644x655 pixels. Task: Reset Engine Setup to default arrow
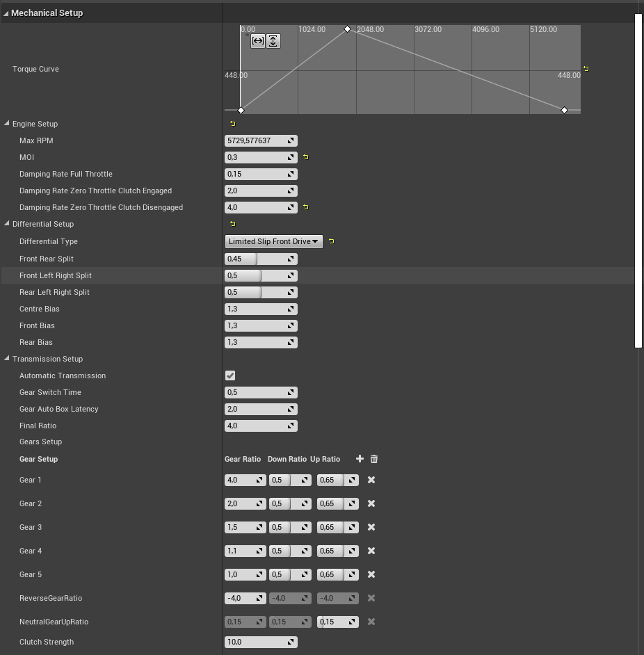(x=233, y=124)
